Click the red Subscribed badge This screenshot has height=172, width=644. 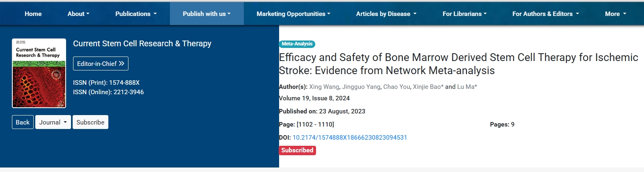tap(297, 150)
